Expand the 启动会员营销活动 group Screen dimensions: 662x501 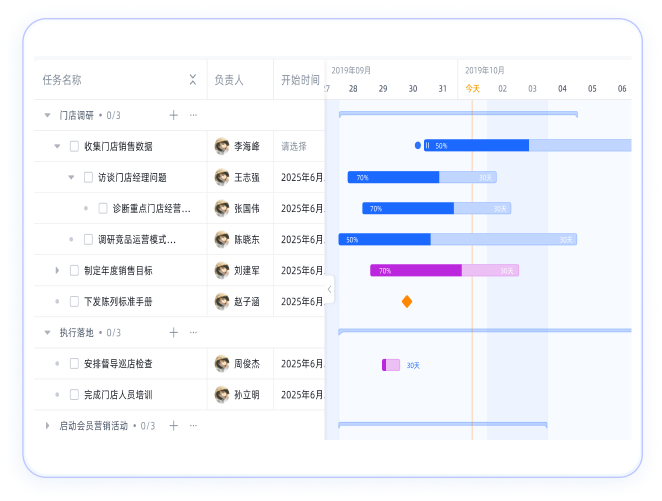47,425
